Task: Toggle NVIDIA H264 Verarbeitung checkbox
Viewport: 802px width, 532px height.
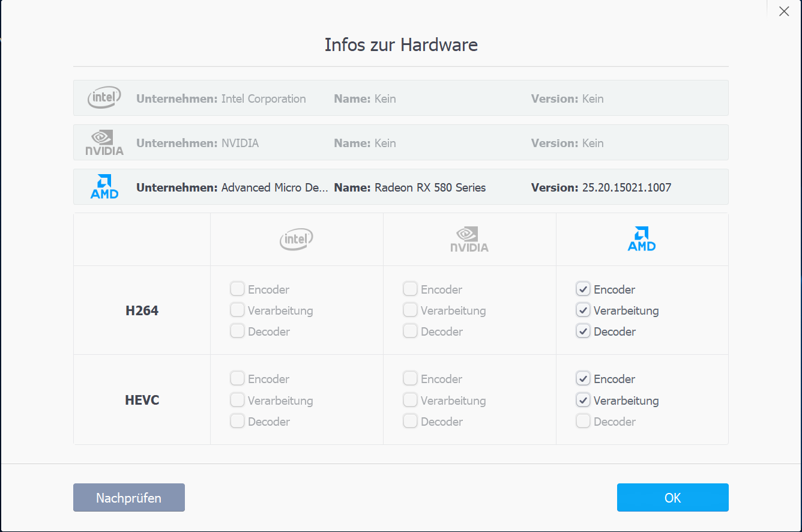Action: tap(410, 310)
